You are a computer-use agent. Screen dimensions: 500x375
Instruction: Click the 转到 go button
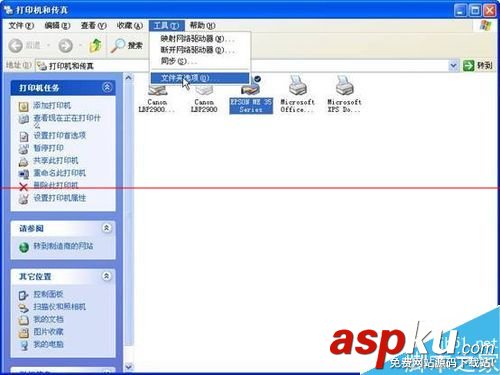coord(478,66)
